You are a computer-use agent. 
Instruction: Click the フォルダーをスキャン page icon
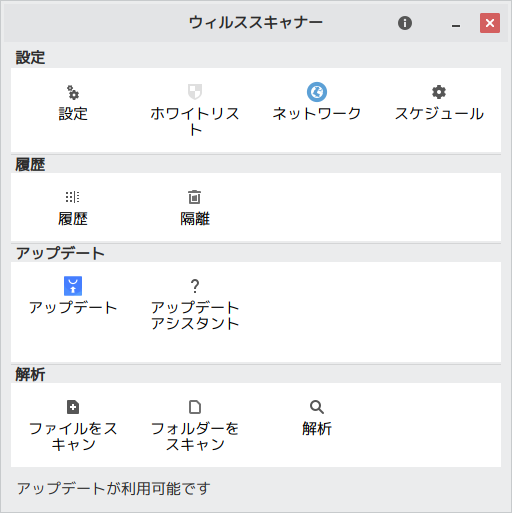pyautogui.click(x=195, y=407)
